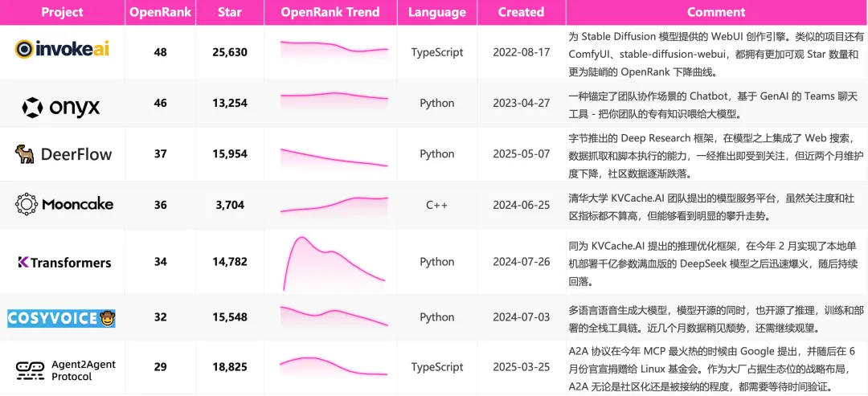Click Python in the DeerFlow row
This screenshot has width=868, height=396.
pos(437,154)
